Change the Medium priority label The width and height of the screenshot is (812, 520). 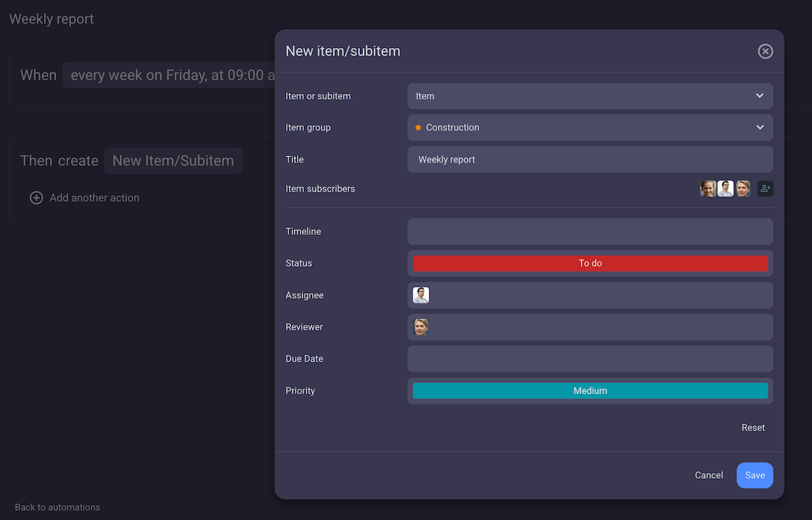click(x=590, y=391)
